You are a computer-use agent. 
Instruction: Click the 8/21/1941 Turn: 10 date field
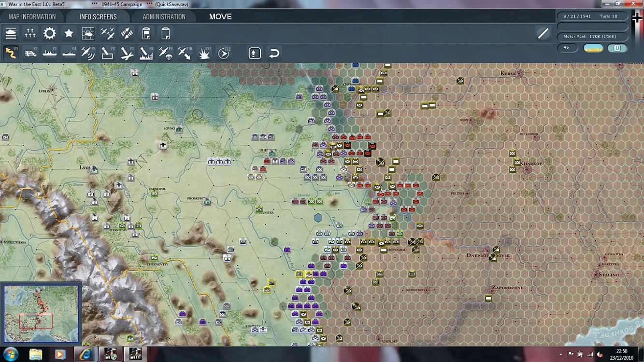(x=593, y=16)
